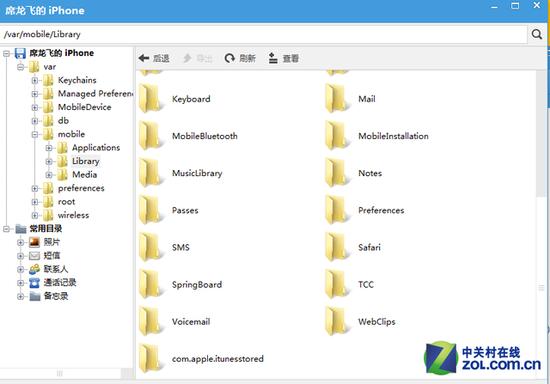Click the vertical scrollbar of folder list

(x=541, y=224)
